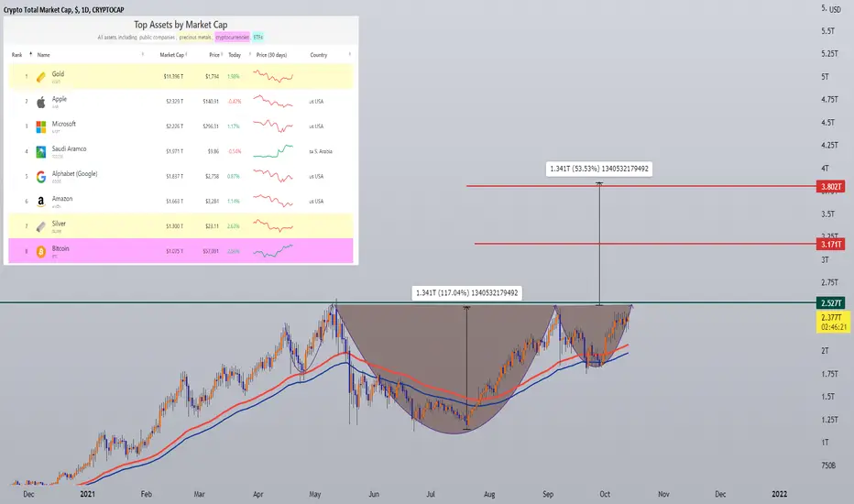The image size is (854, 504).
Task: Click Gold's 30-day price sparkline
Action: coord(273,76)
